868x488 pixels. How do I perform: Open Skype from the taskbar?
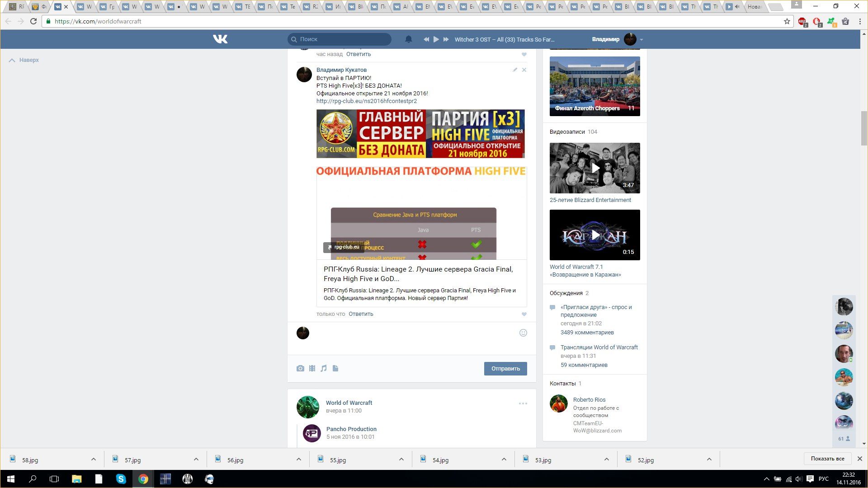(x=121, y=479)
